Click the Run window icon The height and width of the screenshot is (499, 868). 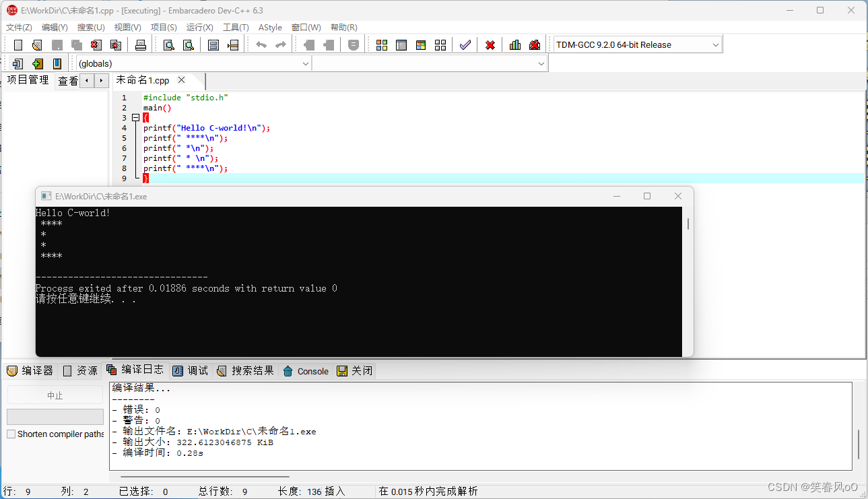[x=401, y=45]
